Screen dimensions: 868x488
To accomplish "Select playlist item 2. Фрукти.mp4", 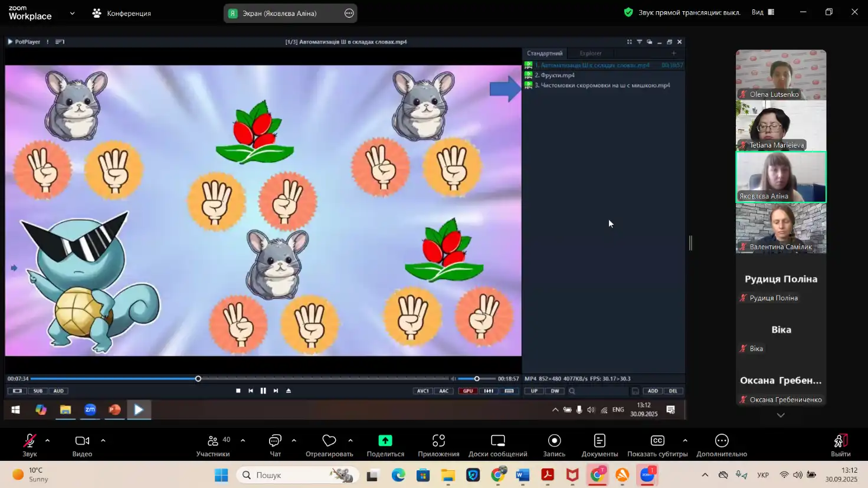I will [604, 75].
